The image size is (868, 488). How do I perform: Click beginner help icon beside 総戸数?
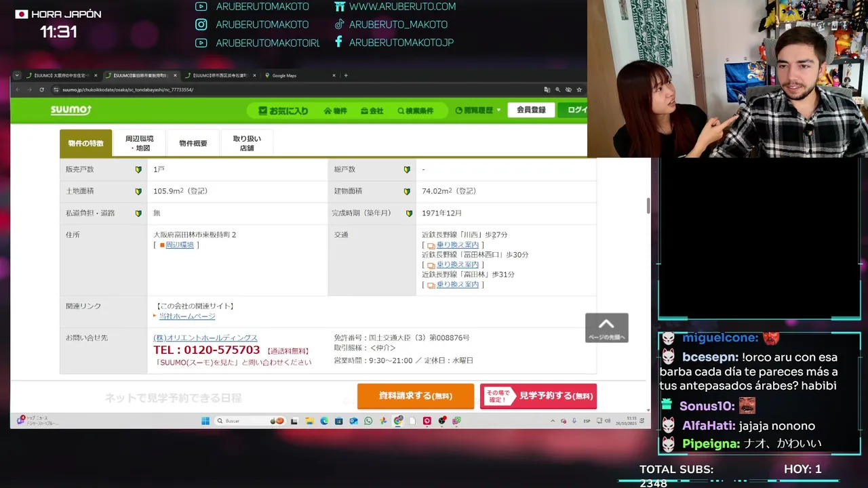407,169
